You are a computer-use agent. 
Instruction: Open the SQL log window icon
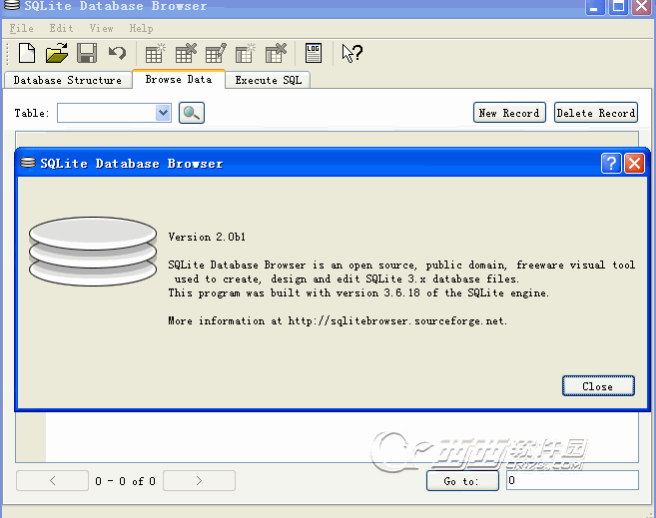pos(313,53)
